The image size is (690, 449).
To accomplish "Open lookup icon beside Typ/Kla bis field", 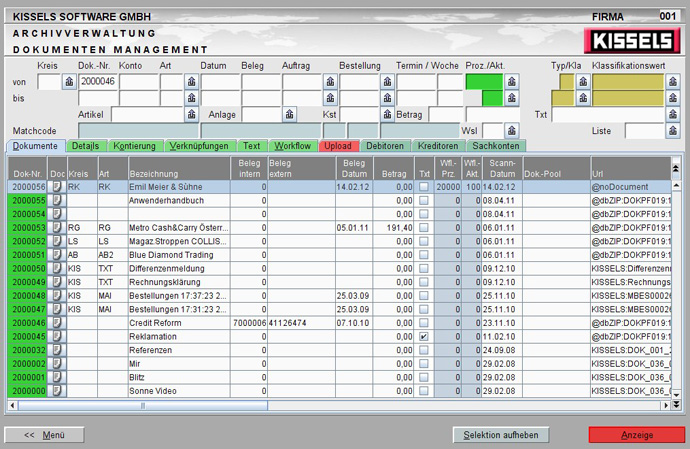I will click(583, 98).
